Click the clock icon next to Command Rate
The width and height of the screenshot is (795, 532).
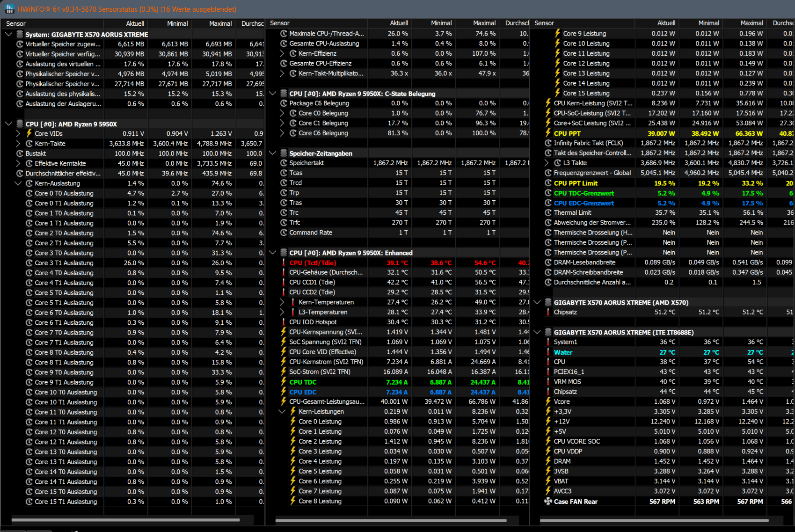(284, 233)
